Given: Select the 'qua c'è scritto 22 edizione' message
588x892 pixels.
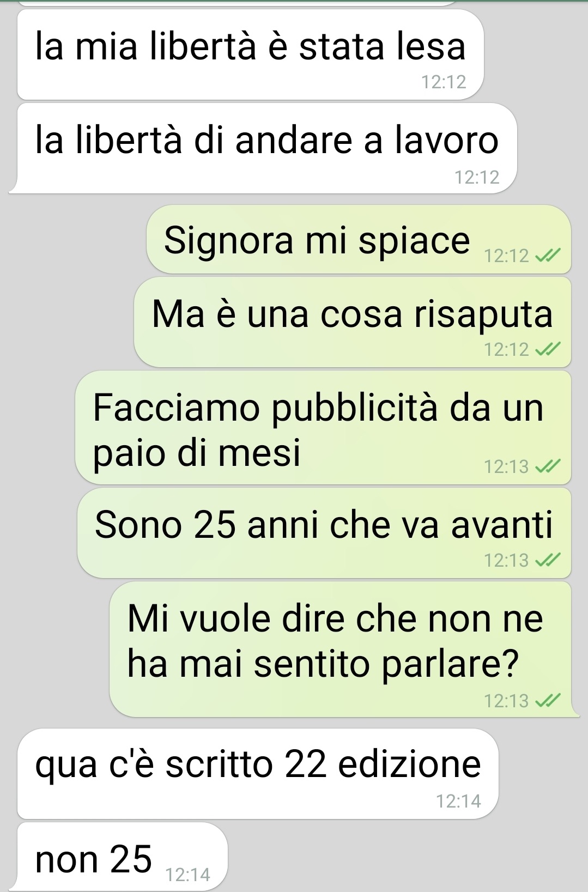Looking at the screenshot, I should click(x=258, y=773).
